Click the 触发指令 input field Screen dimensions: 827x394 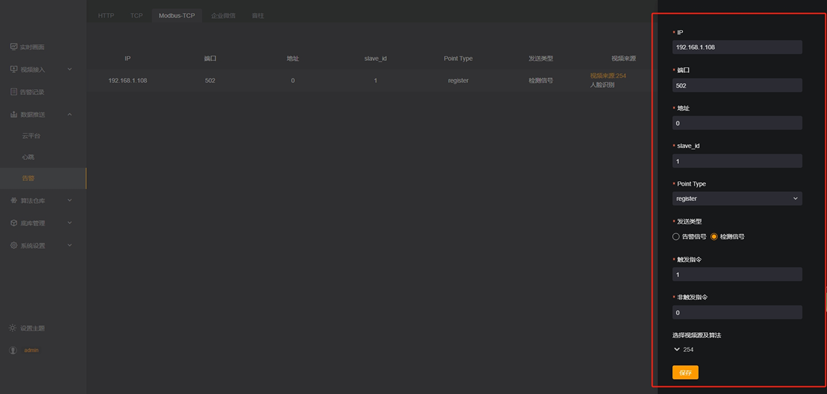(x=737, y=274)
